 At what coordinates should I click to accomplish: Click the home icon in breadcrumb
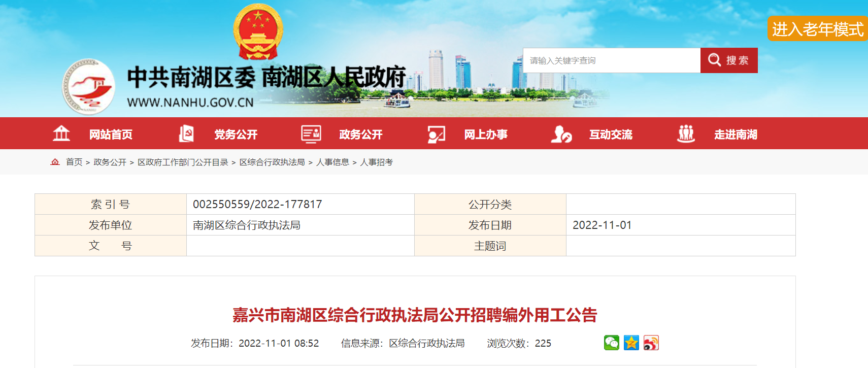pos(55,162)
